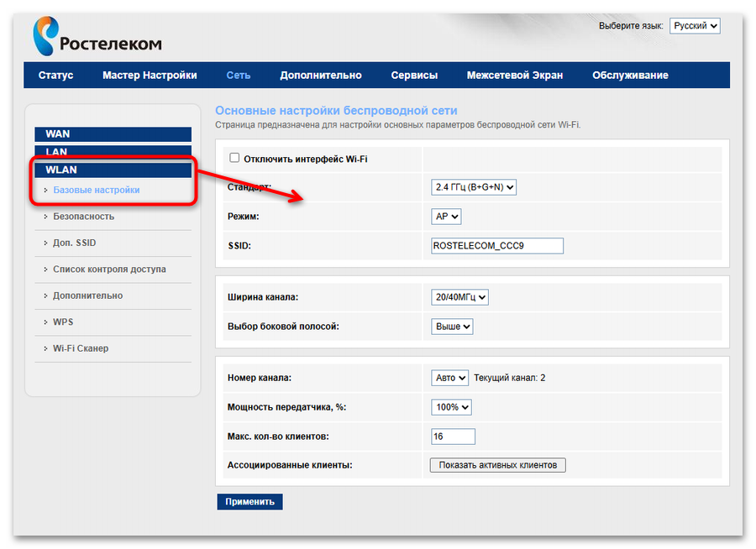Click the Ассоциированные клиенты label
Viewport: 756px width, 549px height.
click(x=290, y=466)
